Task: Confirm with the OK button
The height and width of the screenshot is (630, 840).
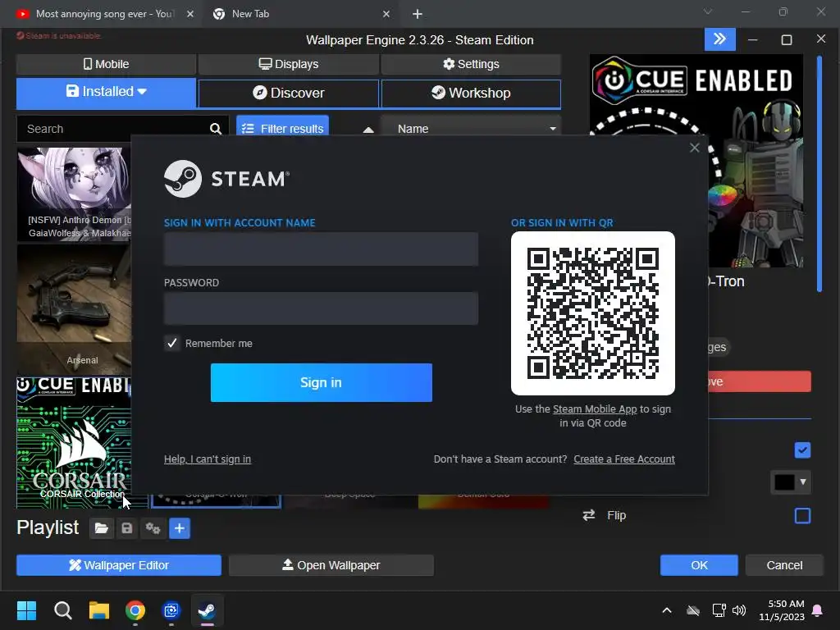Action: pyautogui.click(x=699, y=565)
